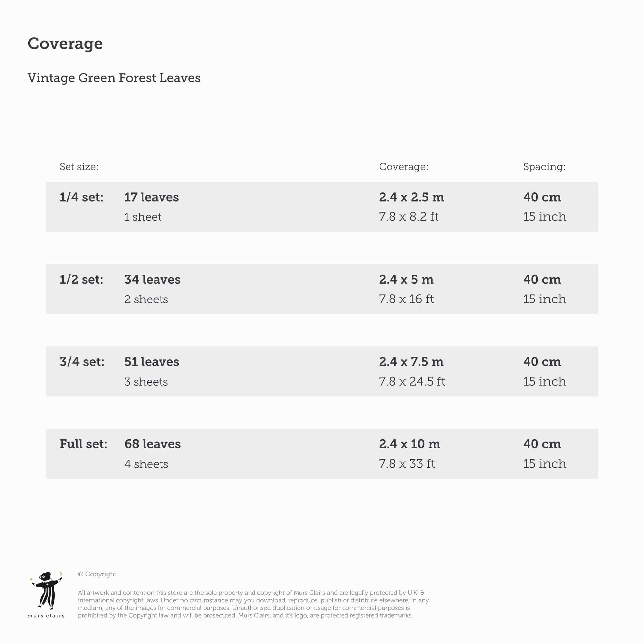This screenshot has width=644, height=644.
Task: Click the 'Vintage Green Forest Leaves' subtitle
Action: point(114,78)
